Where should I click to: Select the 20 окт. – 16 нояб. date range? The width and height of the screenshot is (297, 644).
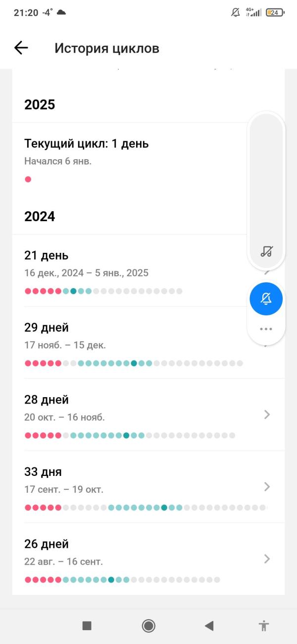tap(64, 417)
